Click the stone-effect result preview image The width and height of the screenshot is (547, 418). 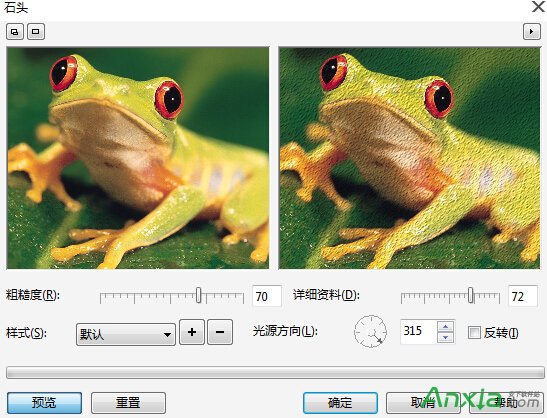point(409,158)
